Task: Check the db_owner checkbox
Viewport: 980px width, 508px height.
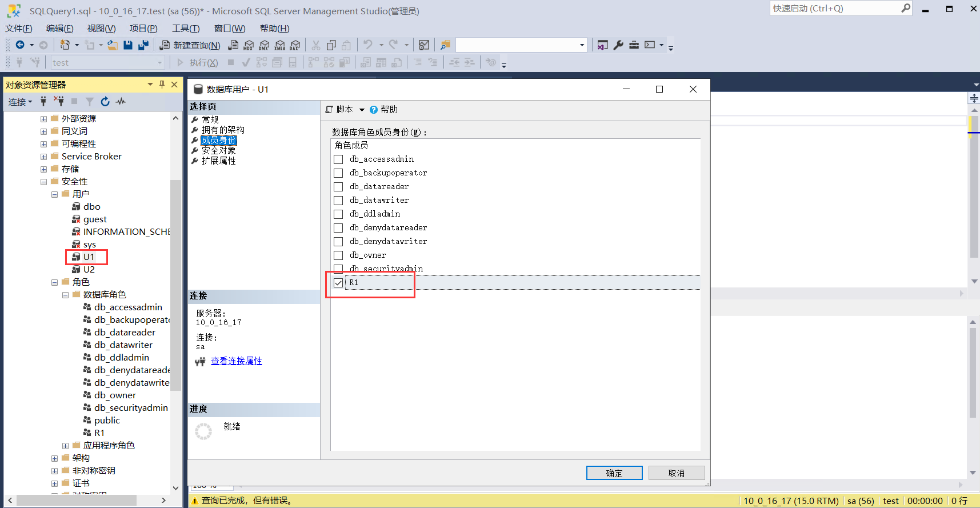Action: click(x=338, y=255)
